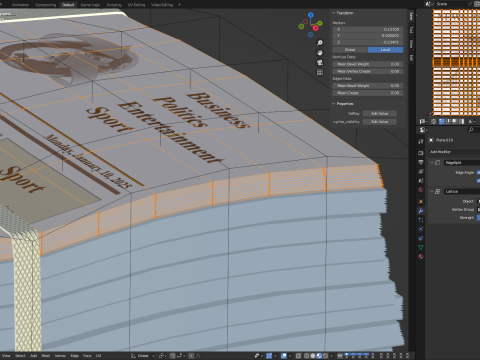The width and height of the screenshot is (480, 360).
Task: Open the Select menu in viewport header
Action: pos(20,356)
